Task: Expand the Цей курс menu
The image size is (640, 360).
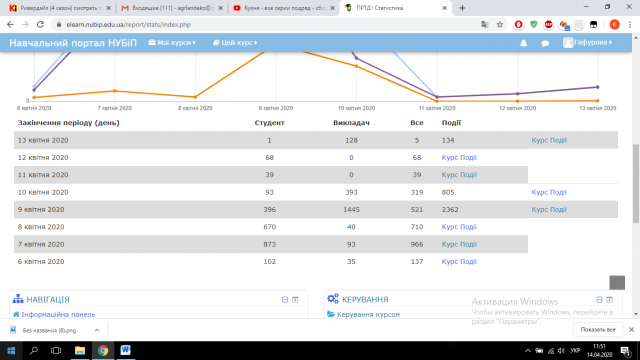Action: 235,42
